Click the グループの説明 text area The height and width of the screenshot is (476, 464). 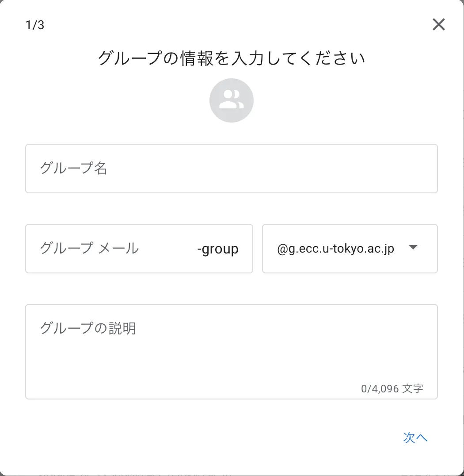(x=232, y=352)
